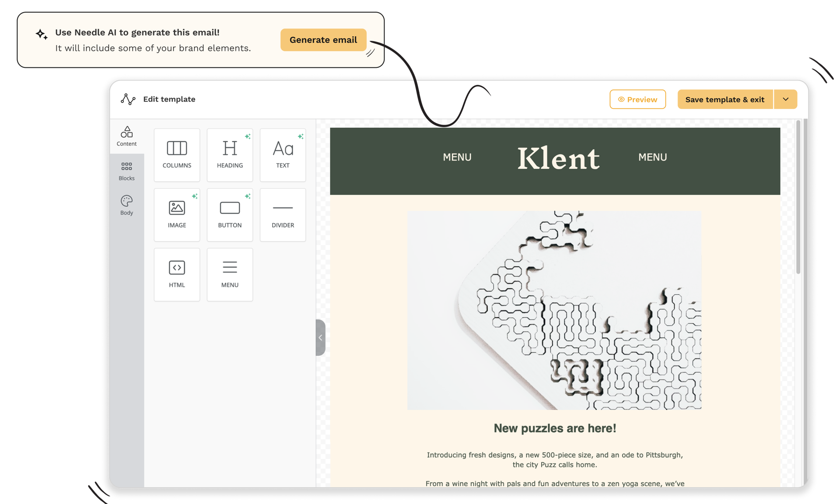Screen dimensions: 840x504
Task: Add an HTML content block
Action: [177, 274]
